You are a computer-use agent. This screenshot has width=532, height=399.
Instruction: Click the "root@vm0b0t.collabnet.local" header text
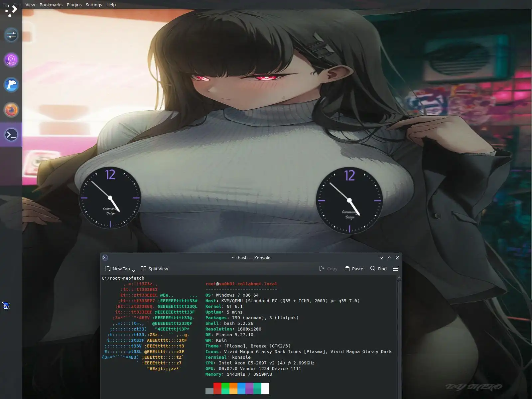[241, 284]
